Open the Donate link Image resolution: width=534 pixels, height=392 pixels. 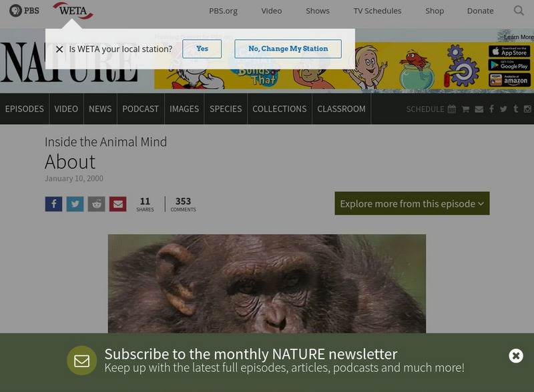[x=480, y=11]
